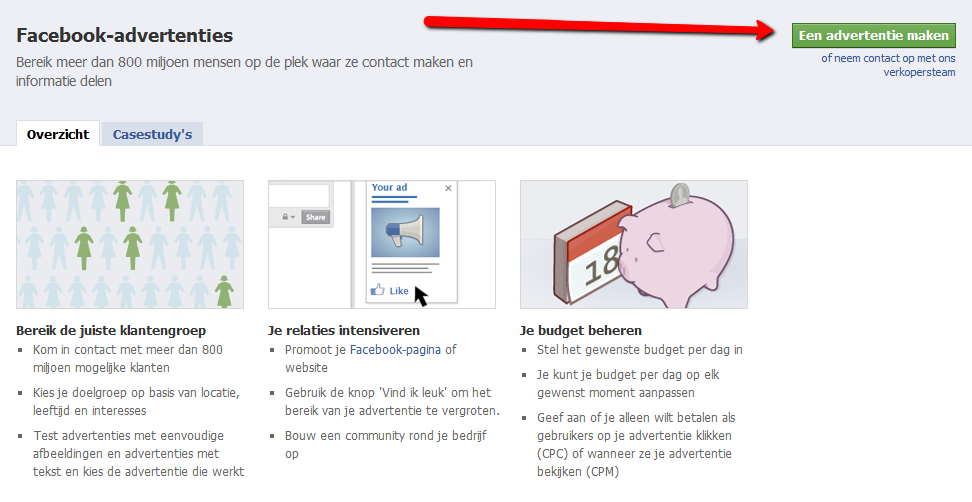Follow the Facebook-pagina link
The image size is (972, 502).
pos(395,350)
